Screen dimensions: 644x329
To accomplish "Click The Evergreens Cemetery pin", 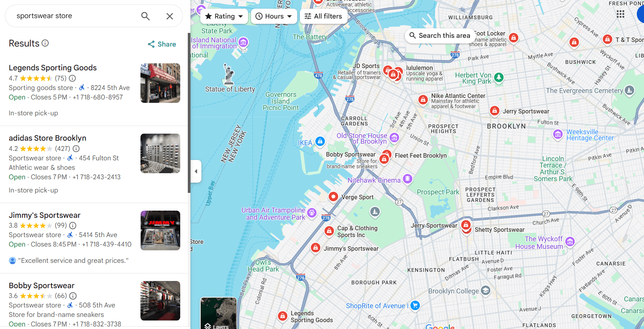I will (x=629, y=90).
